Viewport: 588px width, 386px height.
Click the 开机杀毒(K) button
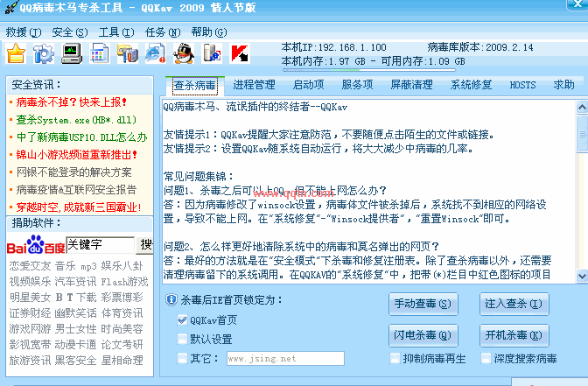point(514,335)
